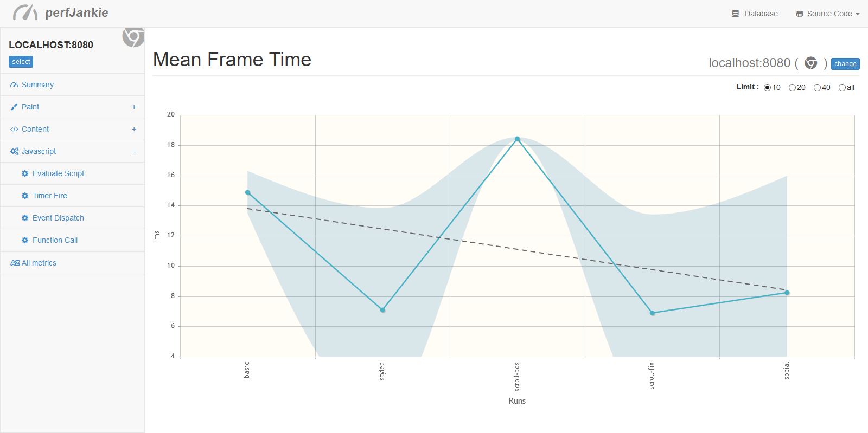Click the Chrome icon beside localhost:8080 heading

tap(810, 63)
